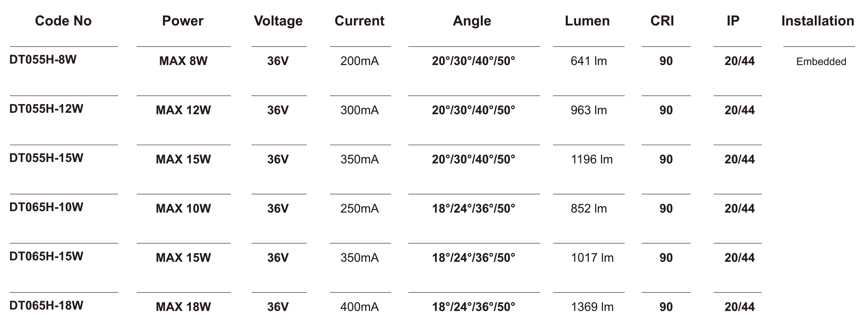Click the 1196 lm lumen value
Viewport: 868px width, 329px height.
pos(591,160)
